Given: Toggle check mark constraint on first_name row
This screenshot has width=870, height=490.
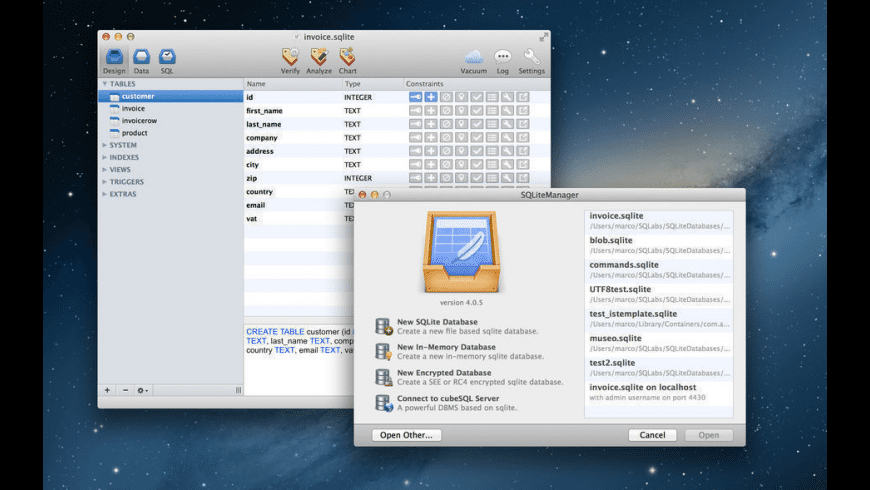Looking at the screenshot, I should point(477,111).
